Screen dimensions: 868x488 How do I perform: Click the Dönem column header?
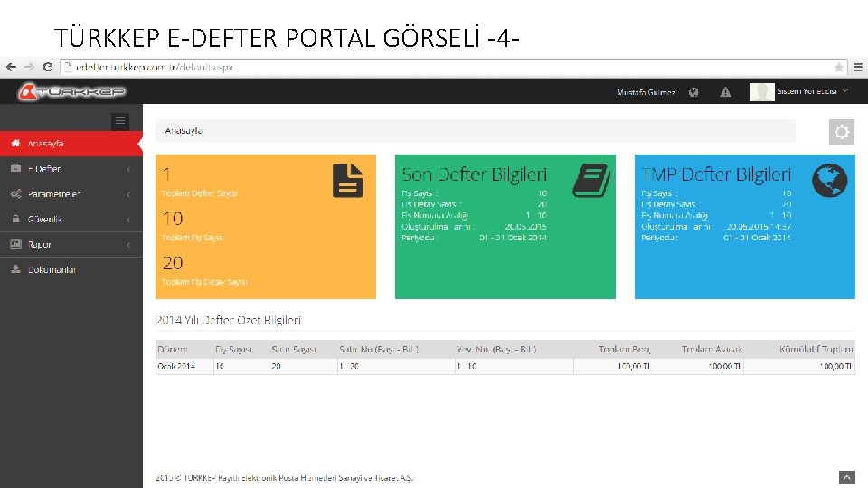click(172, 349)
